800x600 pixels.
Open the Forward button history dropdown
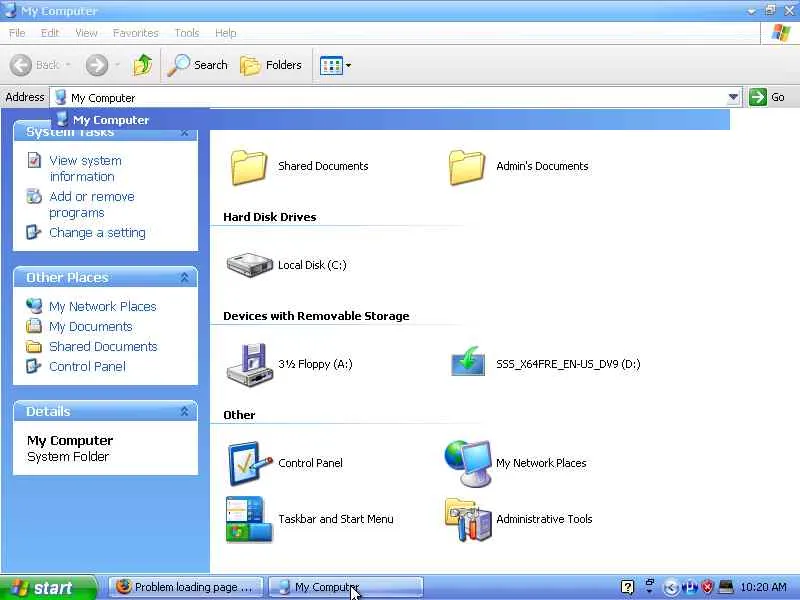click(x=117, y=65)
